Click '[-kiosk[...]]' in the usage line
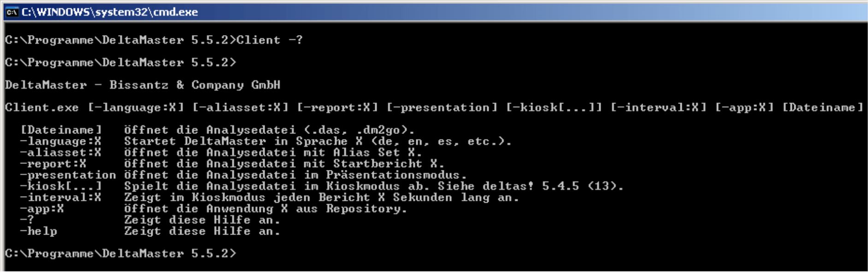The height and width of the screenshot is (272, 868). pos(554,108)
